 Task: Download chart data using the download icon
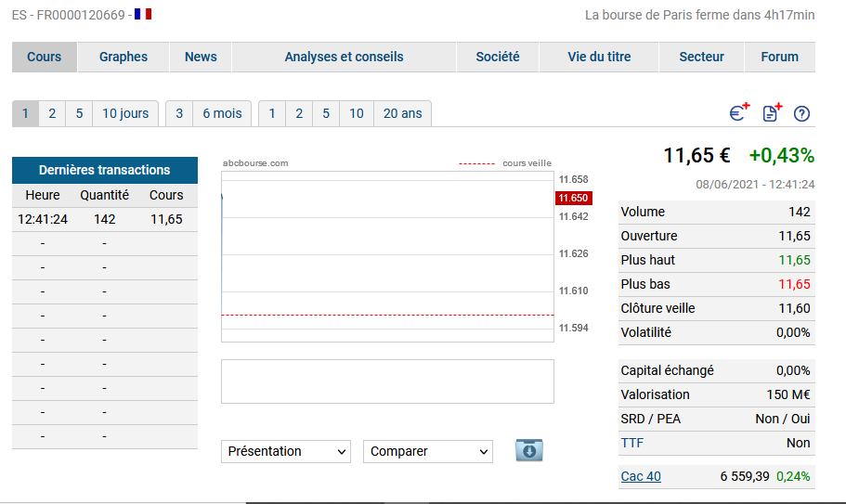click(528, 451)
